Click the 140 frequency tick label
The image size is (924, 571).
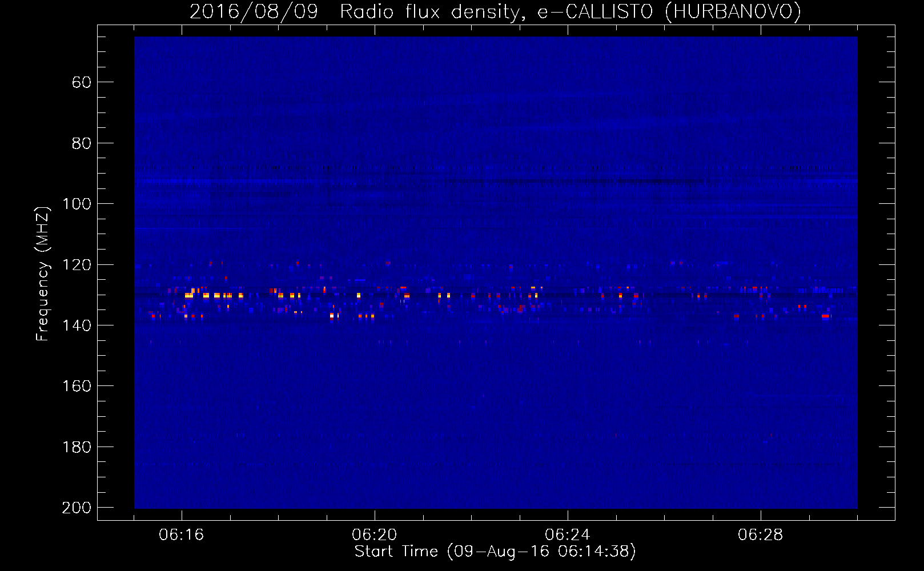[x=77, y=325]
